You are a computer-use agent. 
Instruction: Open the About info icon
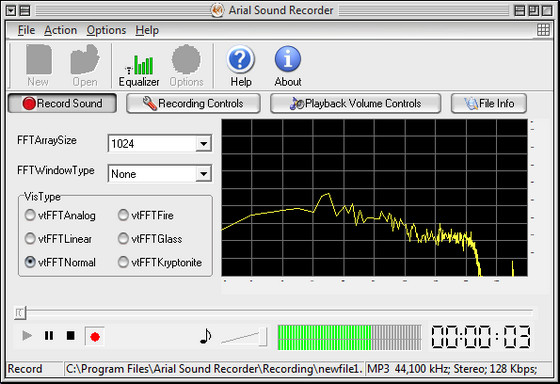[x=288, y=59]
